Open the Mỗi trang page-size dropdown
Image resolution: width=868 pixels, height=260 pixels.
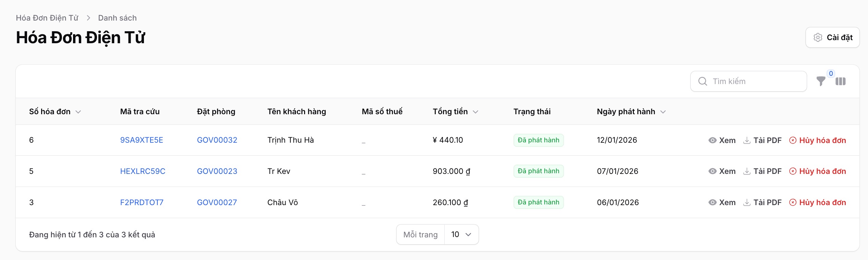461,234
